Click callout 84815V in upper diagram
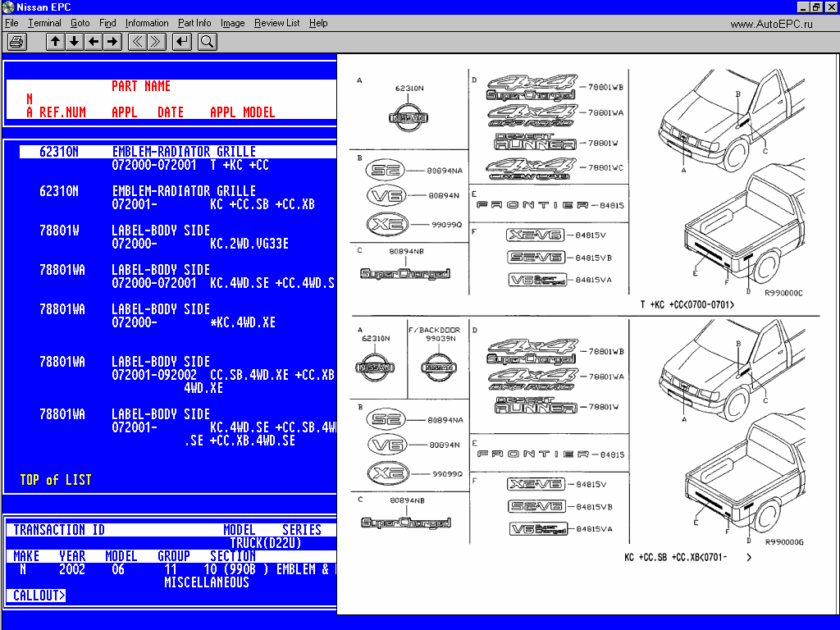 pyautogui.click(x=591, y=235)
